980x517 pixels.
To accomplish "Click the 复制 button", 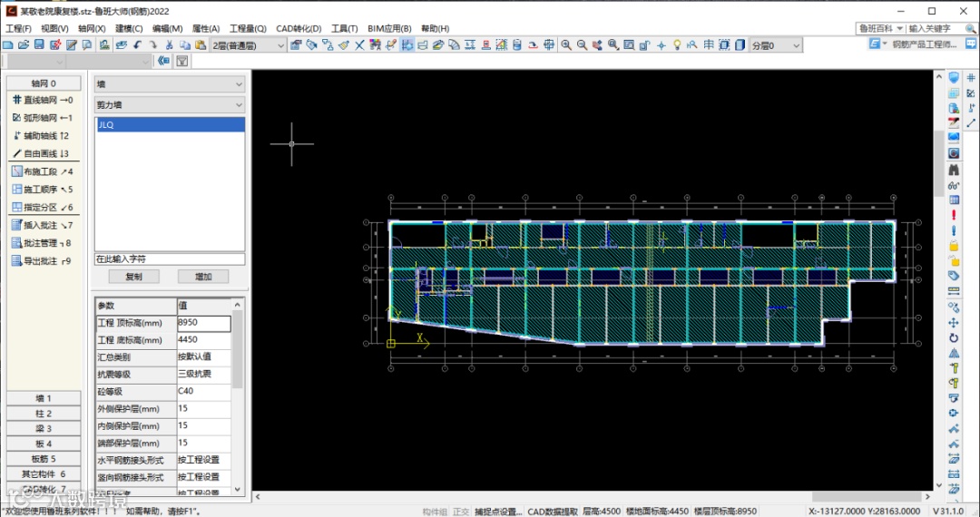I will click(133, 277).
